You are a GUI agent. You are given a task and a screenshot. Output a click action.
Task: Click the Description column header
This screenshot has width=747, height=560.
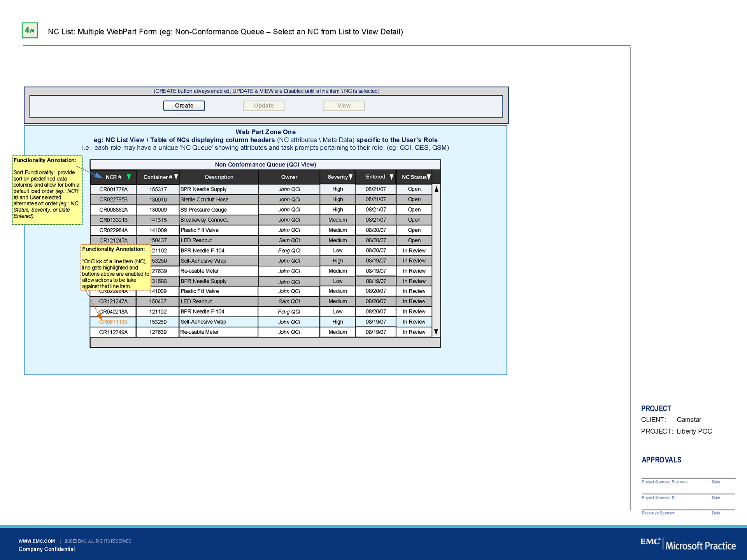click(x=219, y=177)
